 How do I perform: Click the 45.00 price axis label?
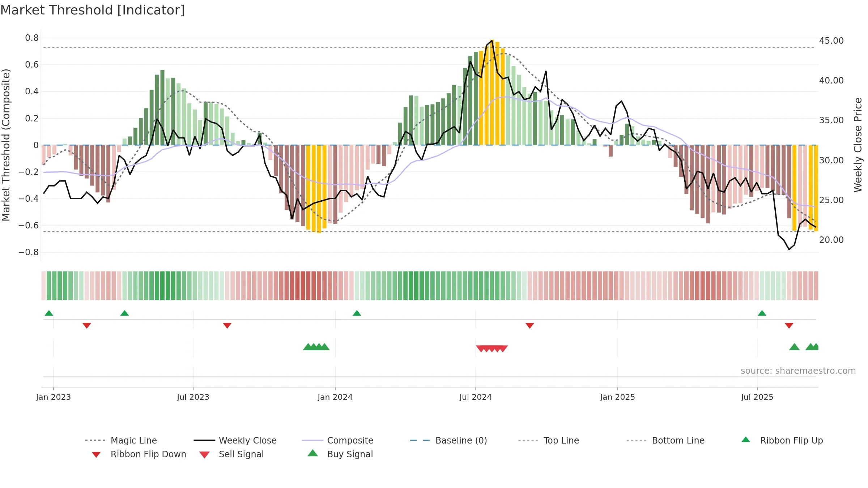pyautogui.click(x=831, y=40)
